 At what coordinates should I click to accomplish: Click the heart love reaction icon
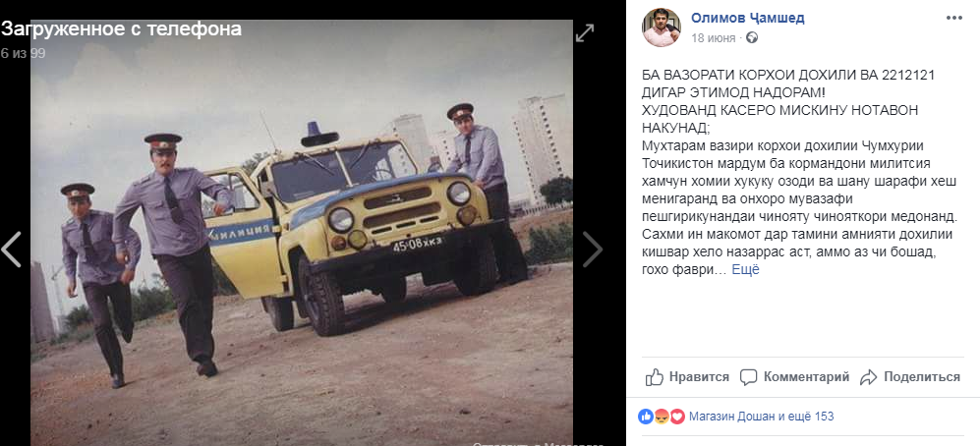click(x=677, y=417)
